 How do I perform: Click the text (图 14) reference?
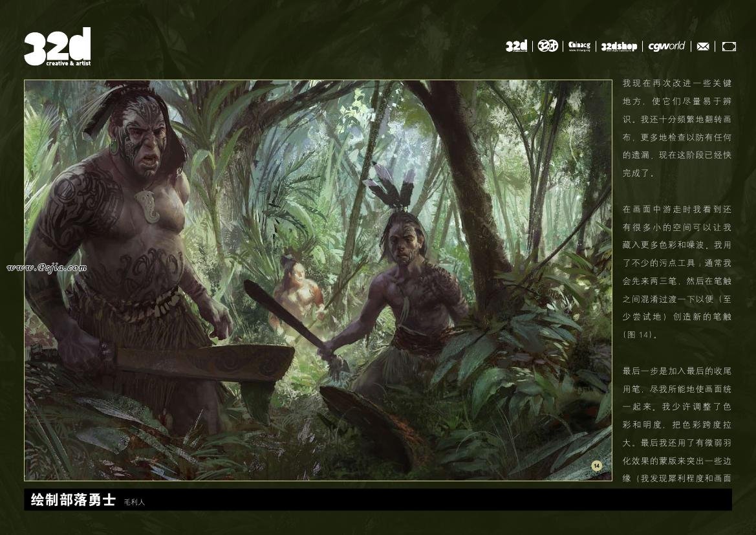pyautogui.click(x=640, y=334)
